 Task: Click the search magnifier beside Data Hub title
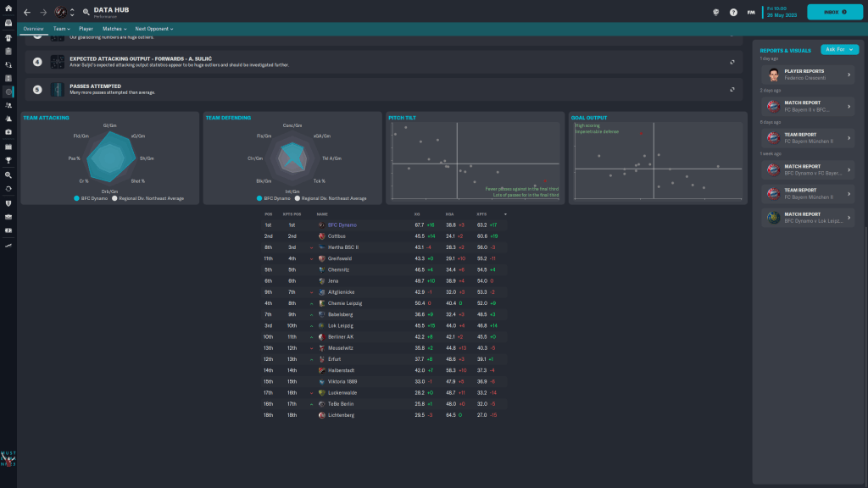[86, 13]
